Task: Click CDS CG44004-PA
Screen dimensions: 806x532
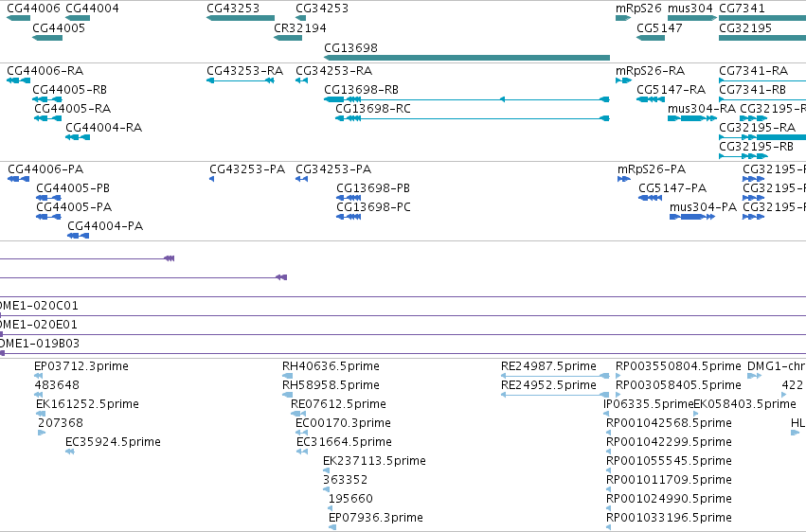Action: coord(78,236)
